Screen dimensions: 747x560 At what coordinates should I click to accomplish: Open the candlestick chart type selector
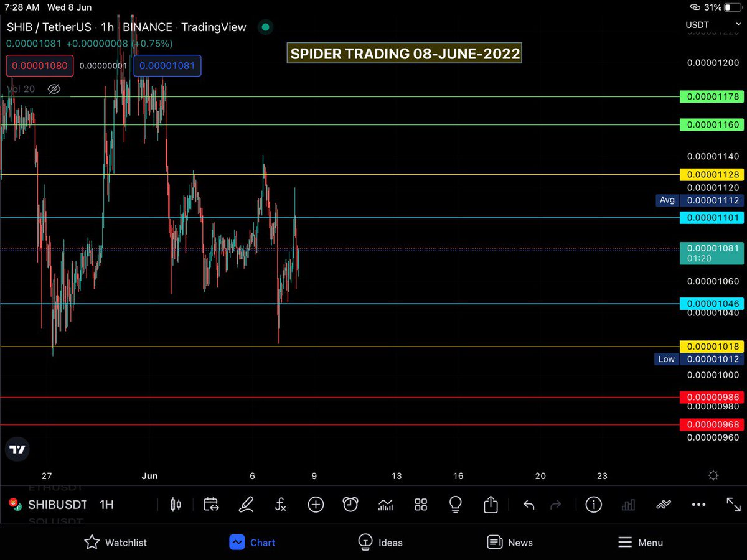(x=176, y=505)
